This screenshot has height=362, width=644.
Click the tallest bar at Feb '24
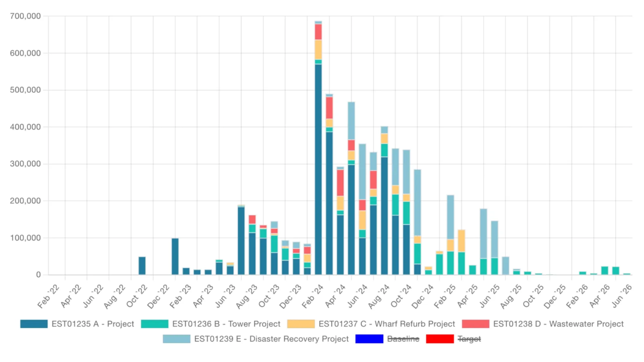(x=318, y=145)
